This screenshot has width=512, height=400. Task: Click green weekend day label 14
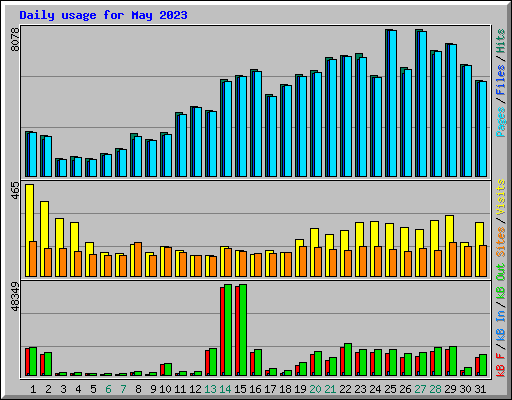(x=225, y=389)
